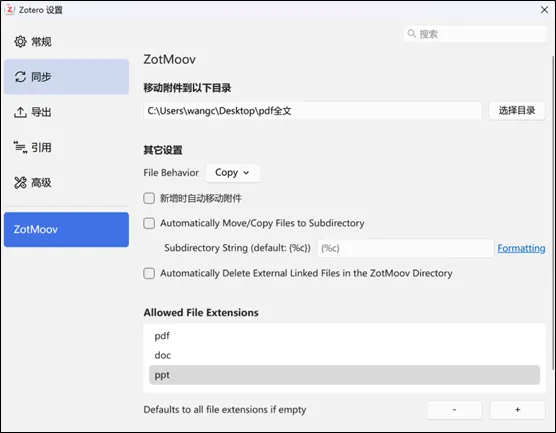556x433 pixels.
Task: Click the Subdirectory String input field
Action: tap(405, 248)
